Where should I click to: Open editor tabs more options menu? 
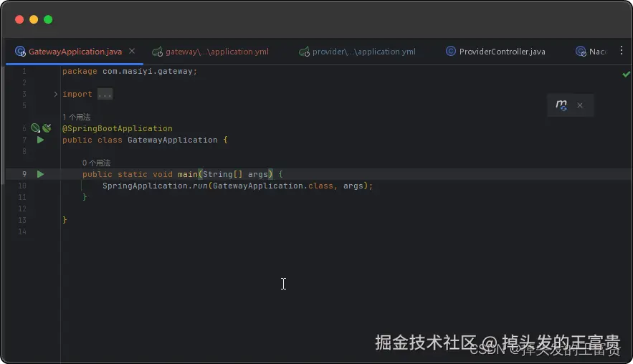(x=622, y=50)
